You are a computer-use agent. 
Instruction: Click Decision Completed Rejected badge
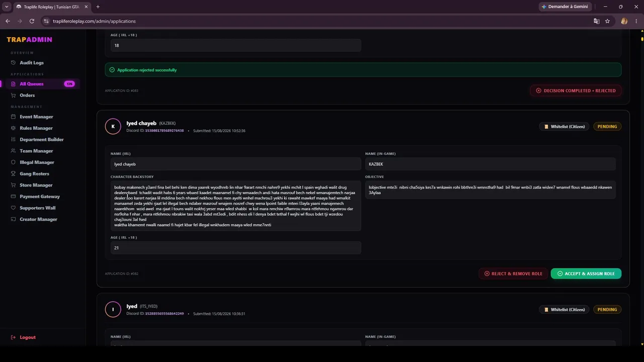(x=576, y=90)
